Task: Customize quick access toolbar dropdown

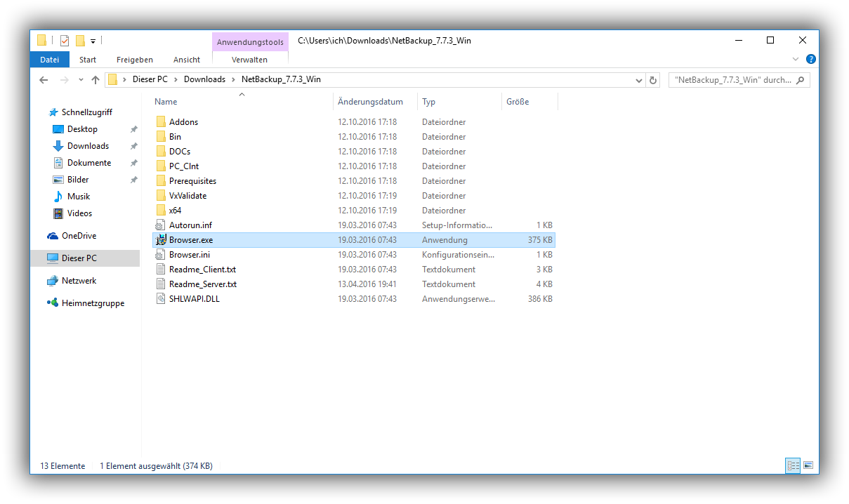Action: coord(93,41)
